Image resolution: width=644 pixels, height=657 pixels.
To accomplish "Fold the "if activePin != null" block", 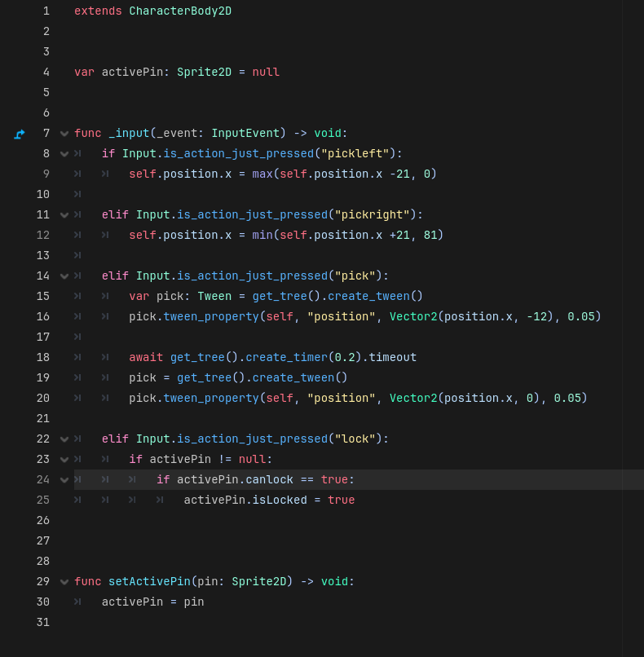I will [x=64, y=460].
